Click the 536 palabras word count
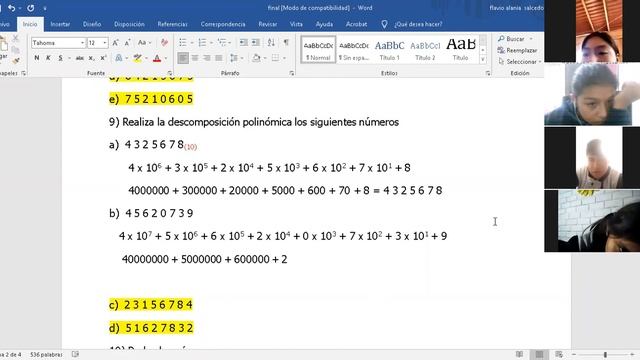640x360 pixels. [x=46, y=355]
